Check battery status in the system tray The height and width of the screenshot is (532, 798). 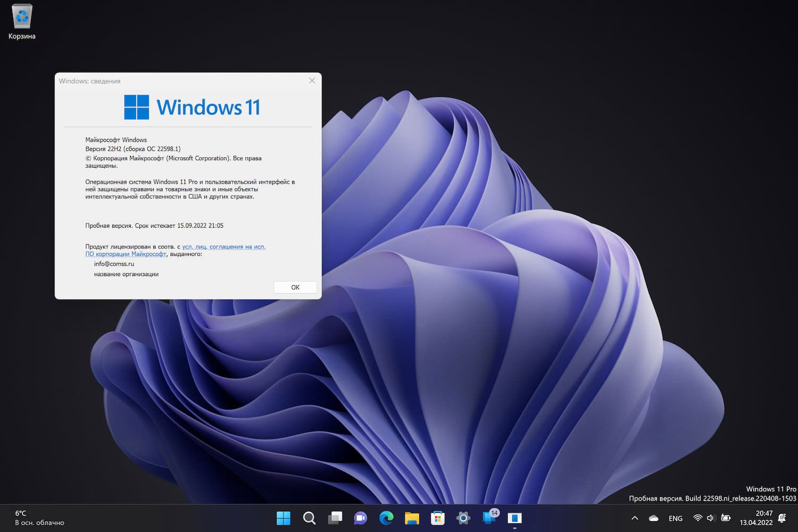pyautogui.click(x=727, y=518)
